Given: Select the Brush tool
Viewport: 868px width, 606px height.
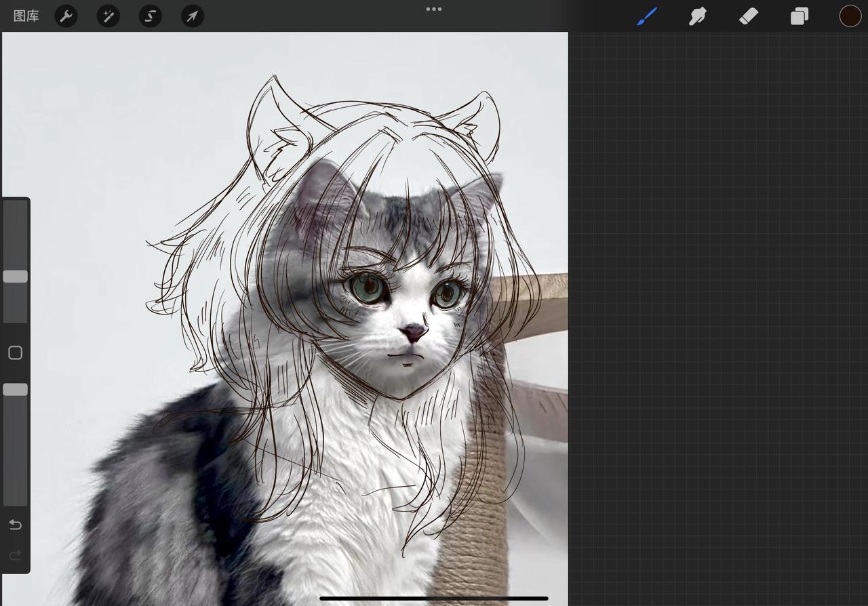Looking at the screenshot, I should [x=647, y=16].
